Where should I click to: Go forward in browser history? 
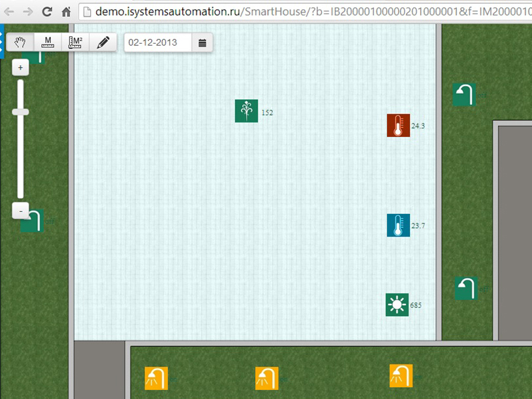[28, 12]
